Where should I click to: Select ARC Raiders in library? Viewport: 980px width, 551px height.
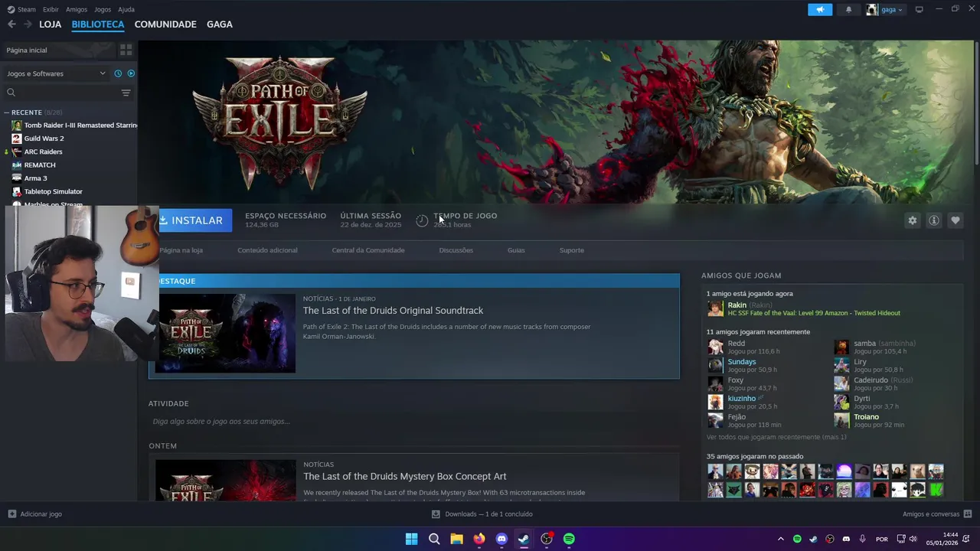[43, 152]
